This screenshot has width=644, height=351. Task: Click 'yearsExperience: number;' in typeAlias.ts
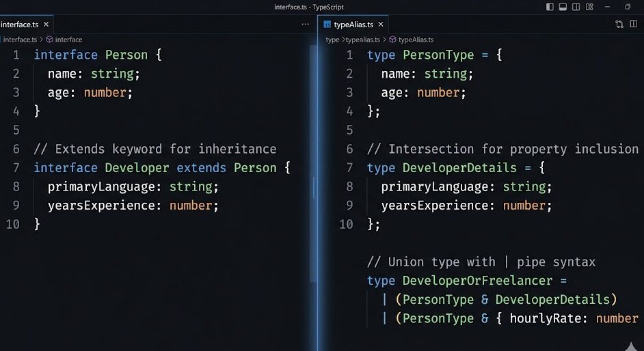[466, 206]
